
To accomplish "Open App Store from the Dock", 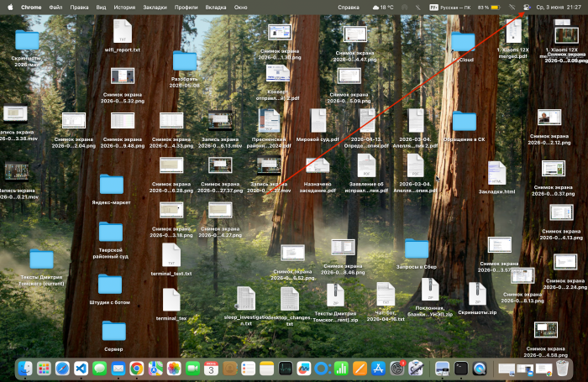I will point(378,369).
